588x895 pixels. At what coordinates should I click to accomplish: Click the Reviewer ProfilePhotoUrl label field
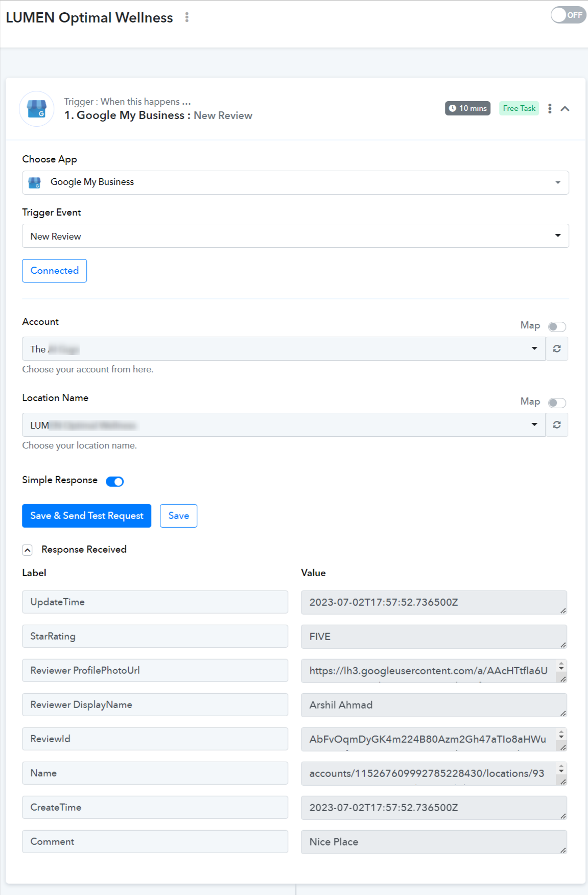click(x=155, y=671)
